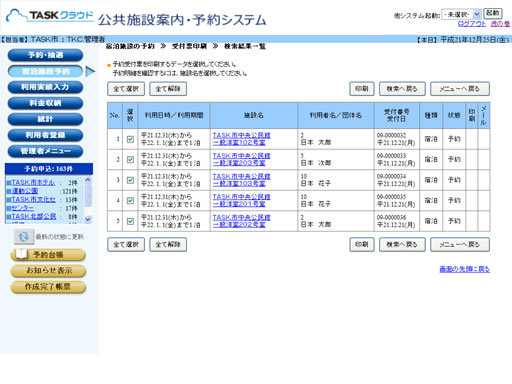Click the 予約申込: 163件 header
Screen dimensions: 512x384
click(x=49, y=169)
